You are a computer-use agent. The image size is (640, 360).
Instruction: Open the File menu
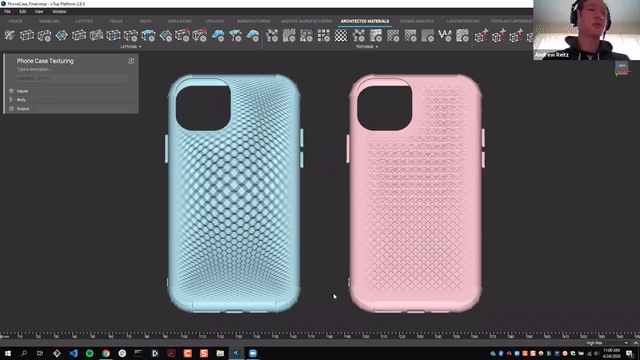pyautogui.click(x=7, y=11)
